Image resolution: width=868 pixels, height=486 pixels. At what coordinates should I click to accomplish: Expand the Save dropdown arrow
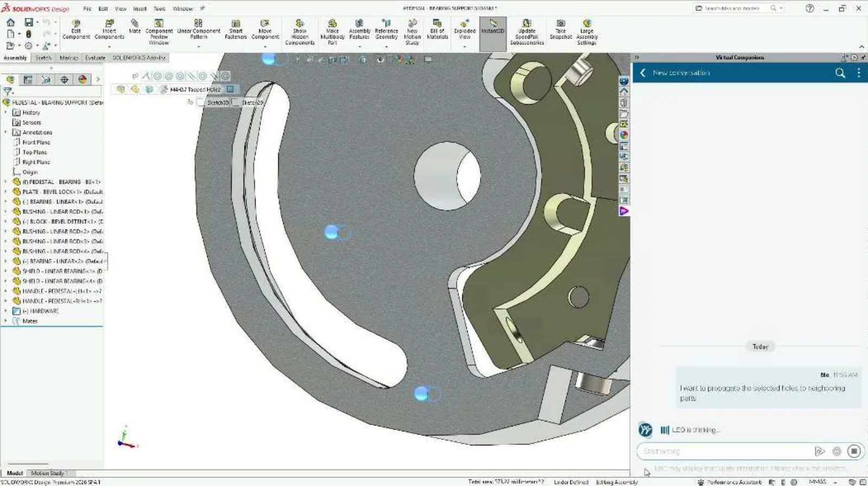coord(37,23)
